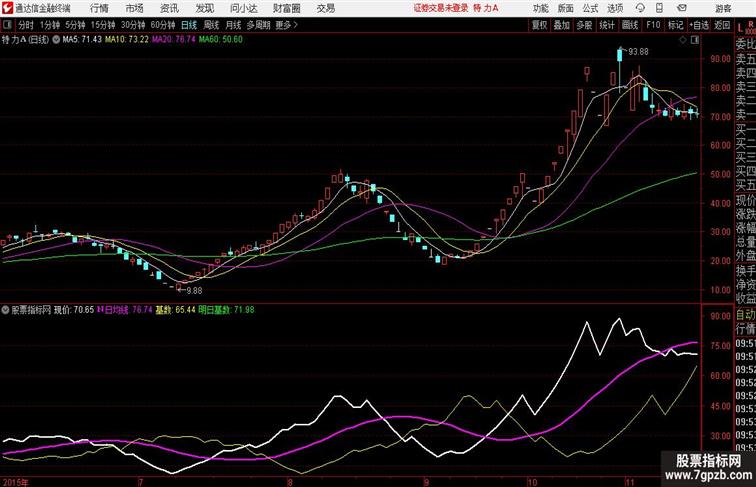Switch to 周线 weekly period tab
756x487 pixels.
coord(211,25)
